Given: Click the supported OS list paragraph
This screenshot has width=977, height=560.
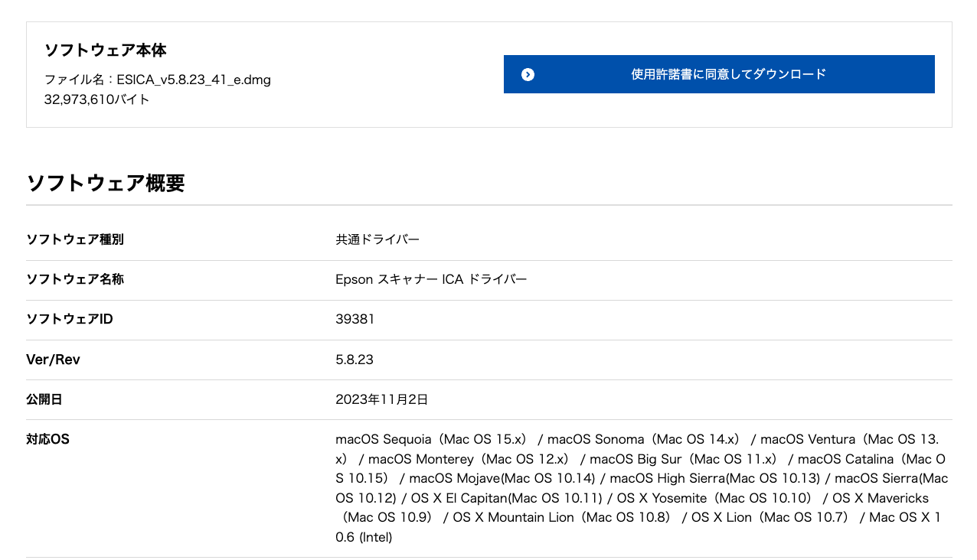Looking at the screenshot, I should coord(642,488).
